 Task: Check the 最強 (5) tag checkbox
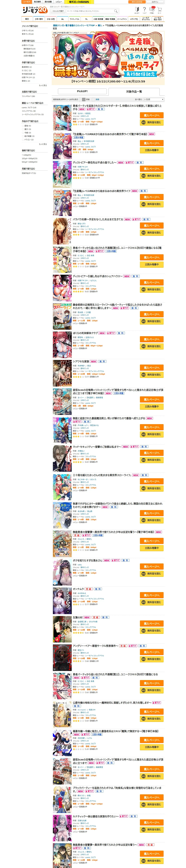[x=23, y=126]
